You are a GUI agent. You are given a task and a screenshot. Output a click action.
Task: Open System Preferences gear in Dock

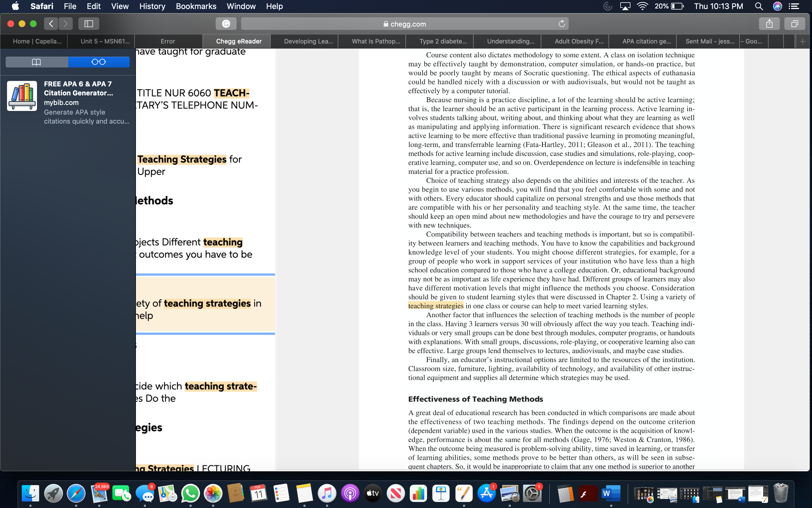pyautogui.click(x=532, y=493)
